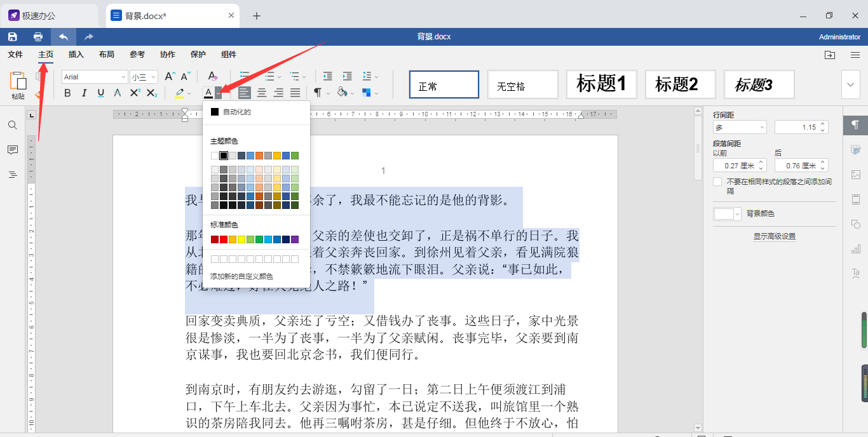Toggle strikethrough formatting
Viewport: 868px width, 437px height.
coord(117,93)
